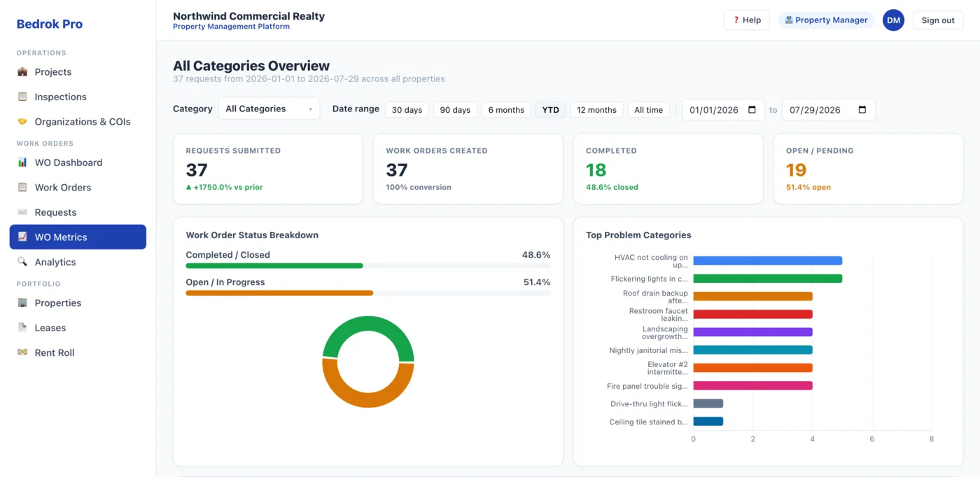Viewport: 980px width, 477px height.
Task: Click the Work Orders sidebar icon
Action: point(22,188)
